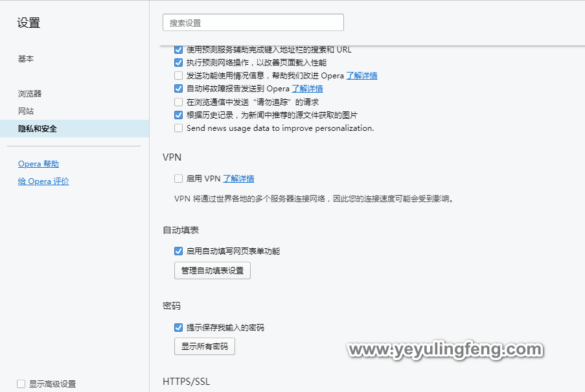Open 了解详情 link beside 发送功能使用情况信息
Viewport: 585px width, 392px height.
click(x=361, y=76)
